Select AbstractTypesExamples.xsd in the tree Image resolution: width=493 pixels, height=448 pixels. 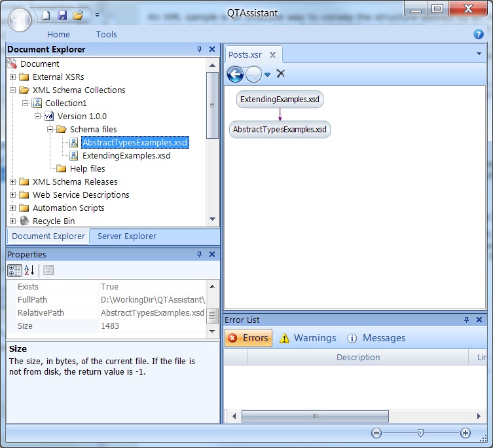pyautogui.click(x=135, y=143)
